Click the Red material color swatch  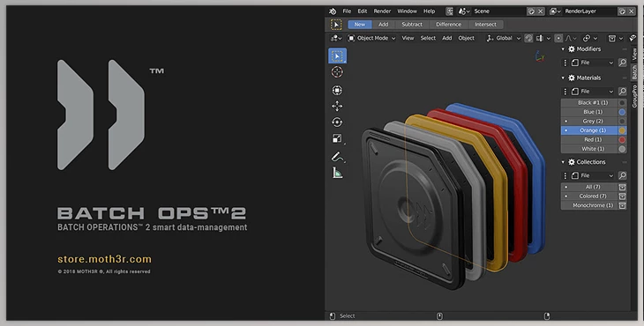tap(622, 140)
